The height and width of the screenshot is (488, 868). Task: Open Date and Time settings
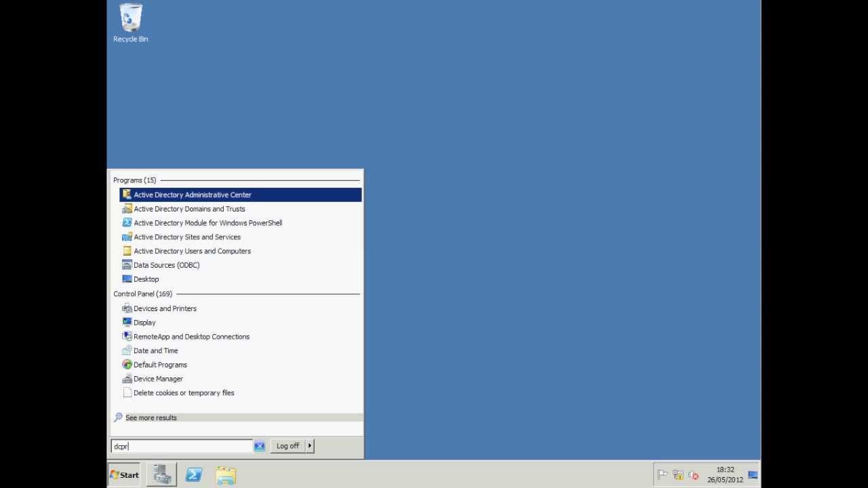click(x=241, y=350)
